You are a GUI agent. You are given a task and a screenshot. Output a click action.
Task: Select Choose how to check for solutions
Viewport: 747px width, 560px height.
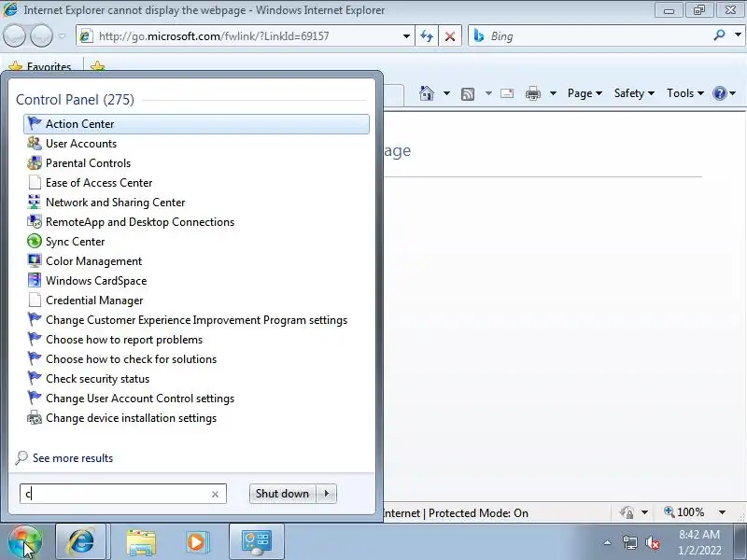[x=196, y=358]
